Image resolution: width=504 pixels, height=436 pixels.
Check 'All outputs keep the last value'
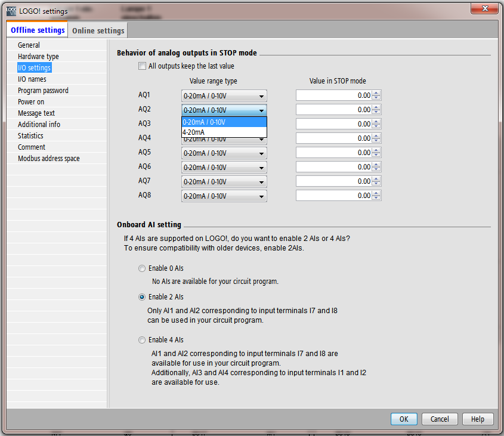pyautogui.click(x=142, y=66)
